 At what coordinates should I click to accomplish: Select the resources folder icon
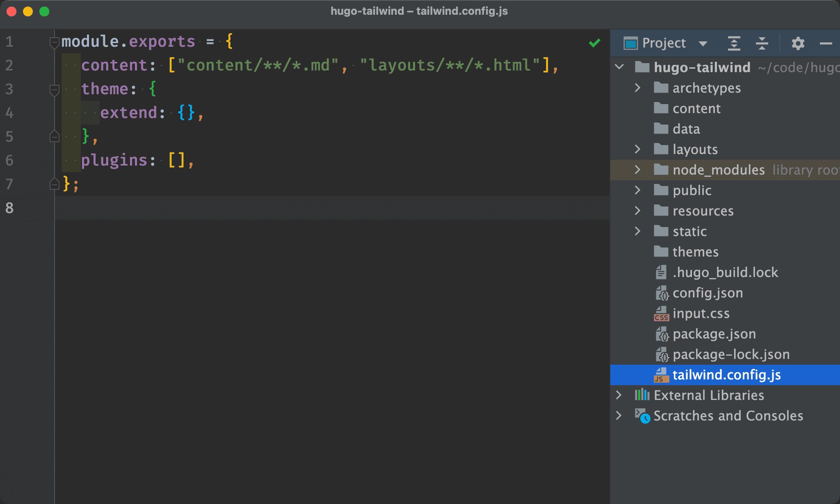tap(661, 210)
